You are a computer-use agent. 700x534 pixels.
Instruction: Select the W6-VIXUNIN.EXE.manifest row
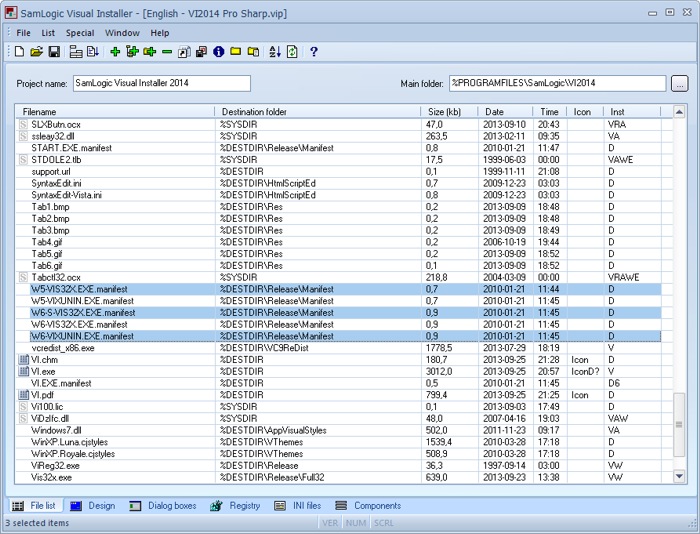[338, 336]
